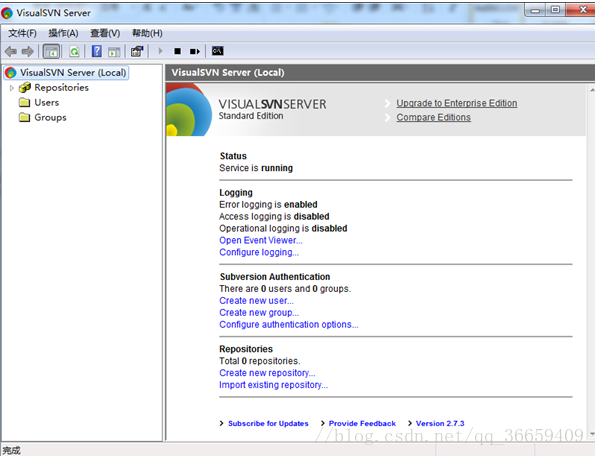The image size is (595, 456).
Task: Click Open Event Viewer link
Action: click(x=261, y=241)
